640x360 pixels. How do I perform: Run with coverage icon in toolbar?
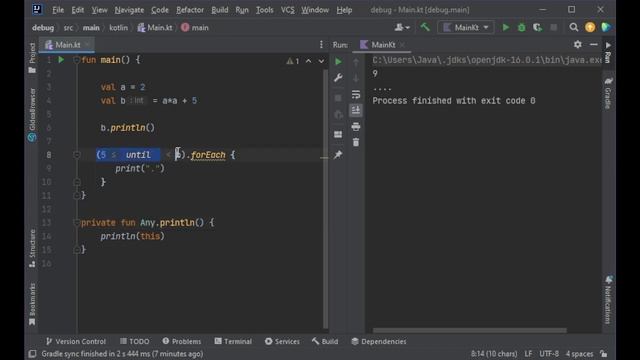pyautogui.click(x=537, y=27)
